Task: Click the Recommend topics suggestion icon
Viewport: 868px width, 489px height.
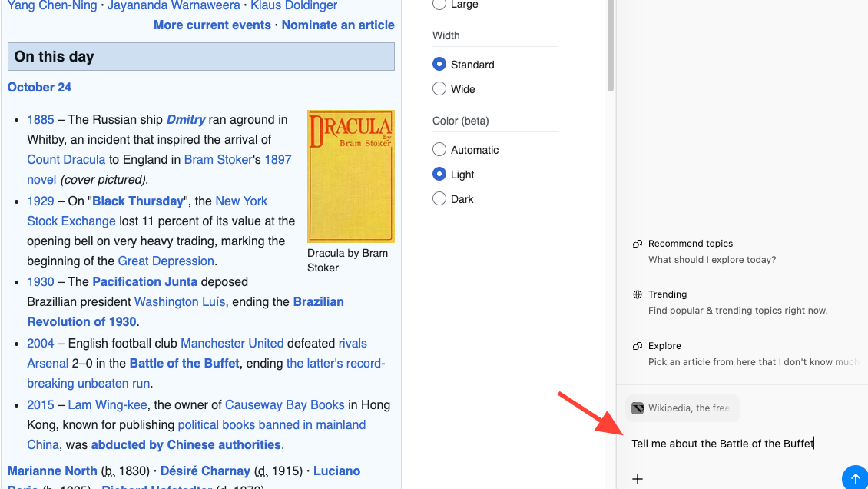Action: (x=638, y=244)
